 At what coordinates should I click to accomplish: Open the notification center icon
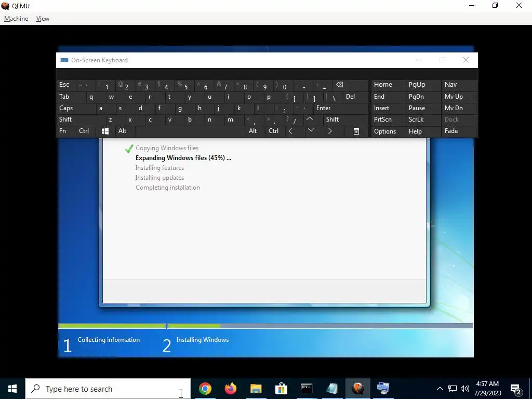[x=516, y=389]
